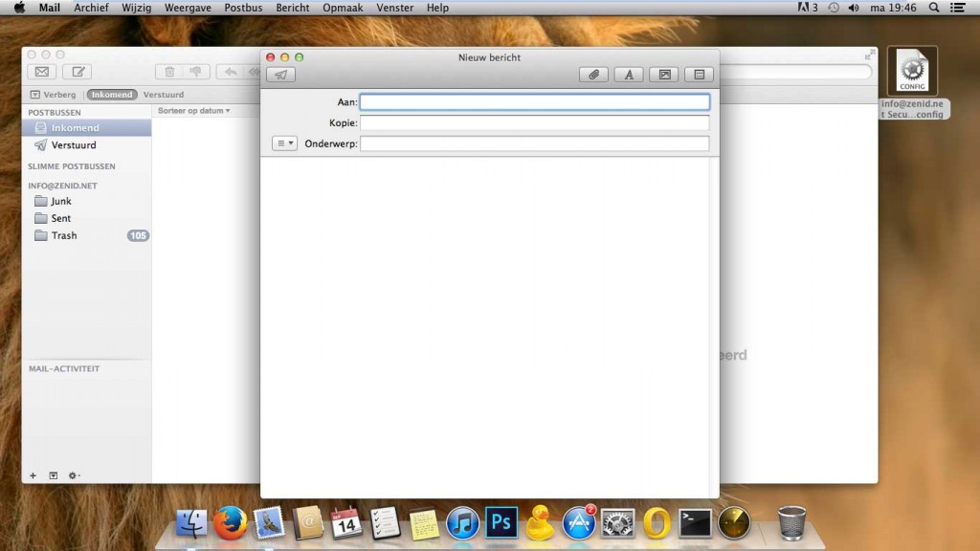Open the Help menu

[437, 8]
